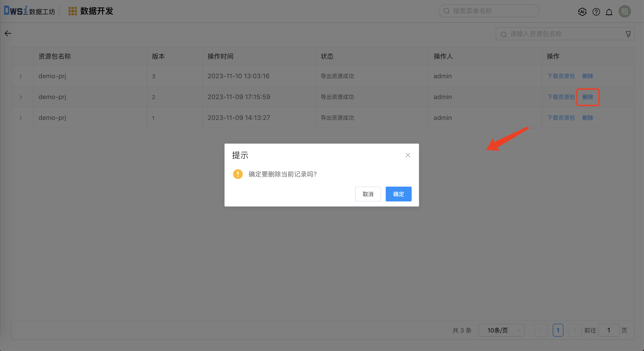Viewport: 644px width, 351px height.
Task: Open the 10条/页 page size dropdown
Action: (502, 330)
